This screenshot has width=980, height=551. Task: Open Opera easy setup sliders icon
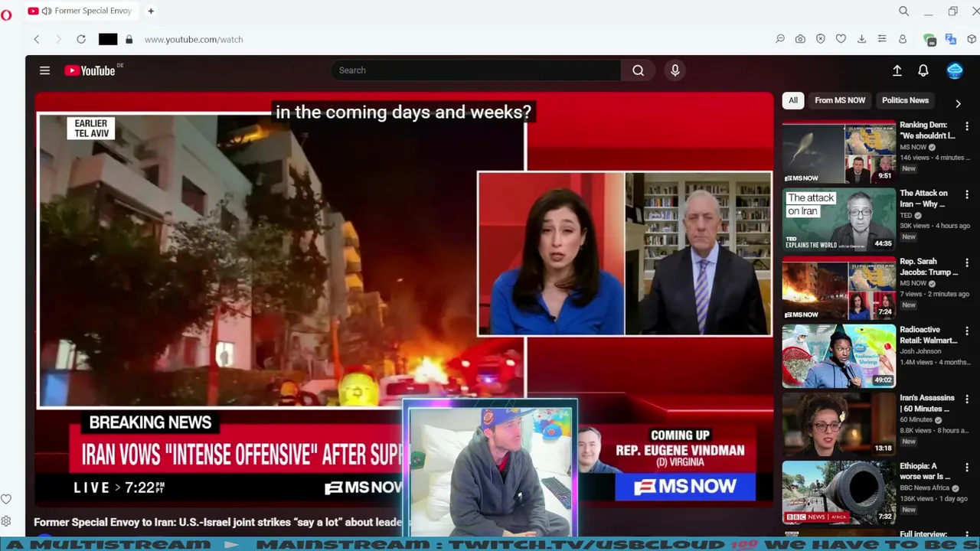882,39
